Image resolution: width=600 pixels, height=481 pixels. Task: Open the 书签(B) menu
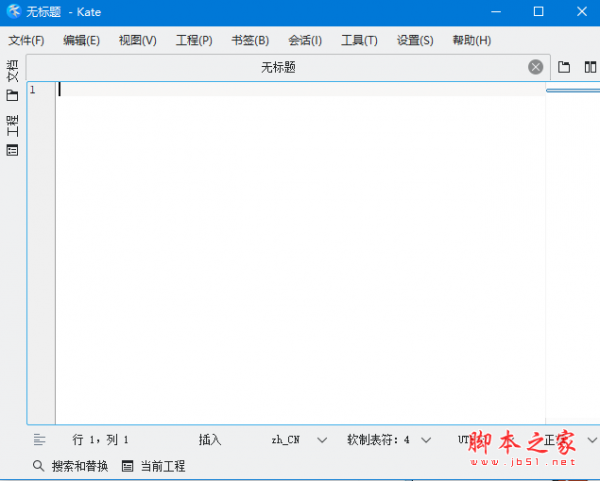(x=250, y=40)
